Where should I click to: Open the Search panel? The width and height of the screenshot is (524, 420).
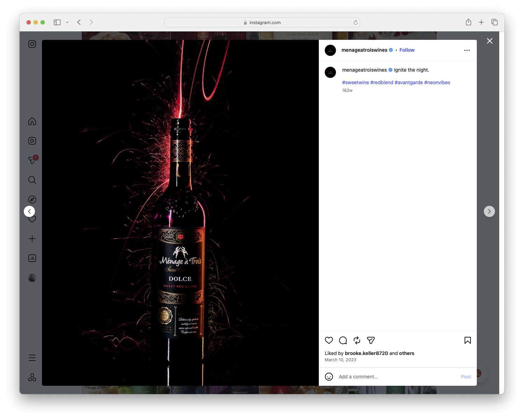click(x=32, y=180)
